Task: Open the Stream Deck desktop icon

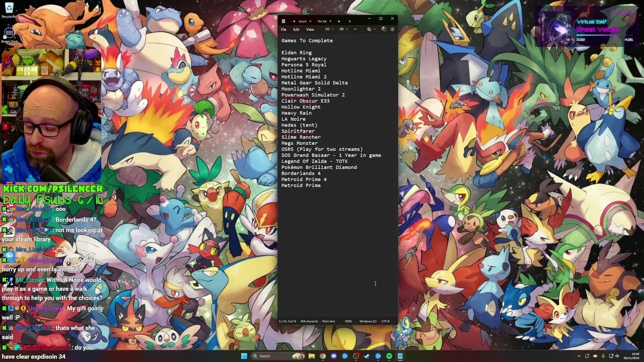Action: coord(9,35)
